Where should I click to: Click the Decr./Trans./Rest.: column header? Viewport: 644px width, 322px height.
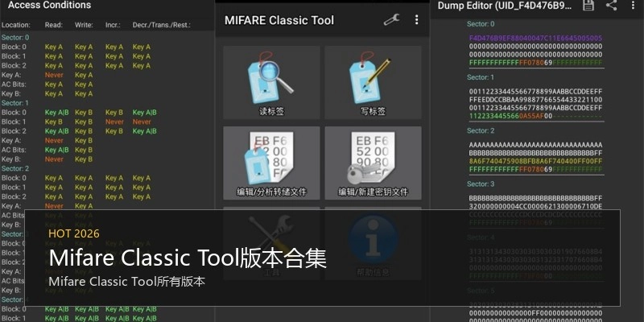pyautogui.click(x=162, y=25)
